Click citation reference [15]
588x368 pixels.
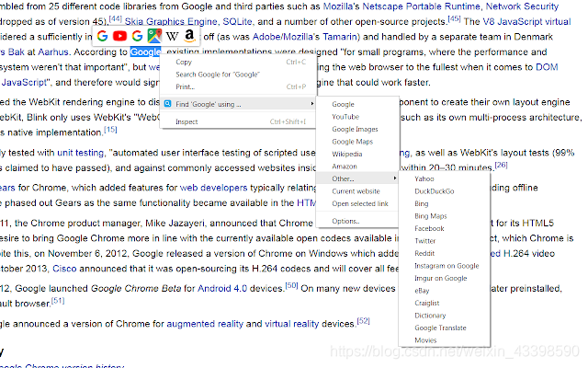(110, 130)
